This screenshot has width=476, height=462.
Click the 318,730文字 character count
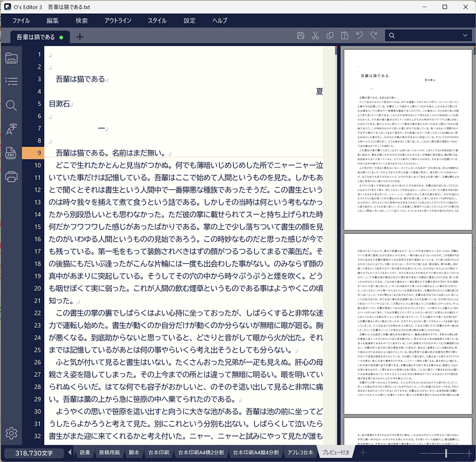click(x=34, y=453)
